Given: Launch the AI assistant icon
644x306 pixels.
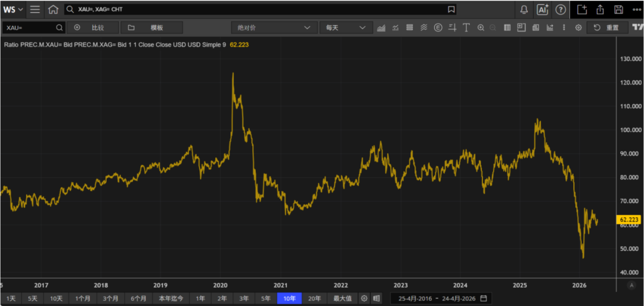Looking at the screenshot, I should click(x=543, y=10).
